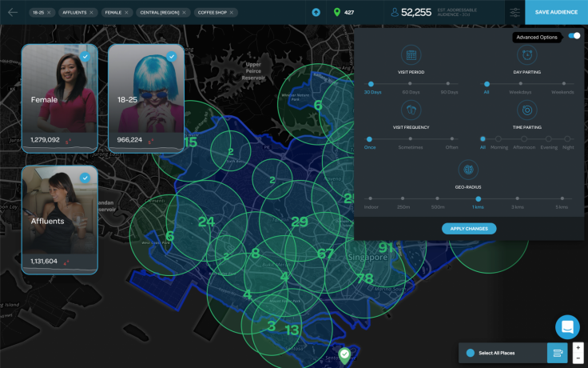Click the map cluster labeled 15
This screenshot has width=588, height=368.
(x=190, y=142)
